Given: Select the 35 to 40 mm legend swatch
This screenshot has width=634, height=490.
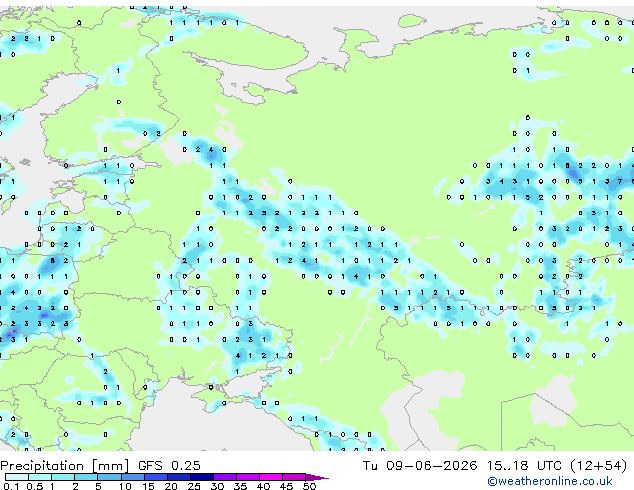Looking at the screenshot, I should pos(247,477).
